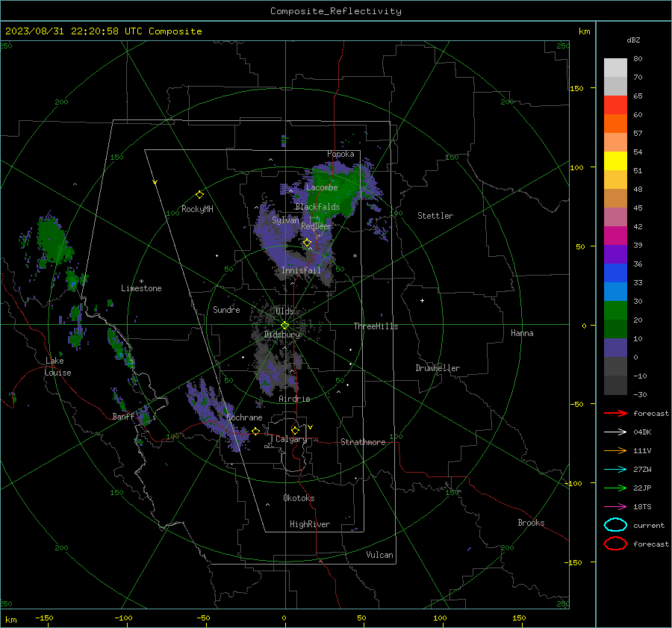
Task: Click the light blue swatch above 30 dBZ
Action: click(x=615, y=291)
